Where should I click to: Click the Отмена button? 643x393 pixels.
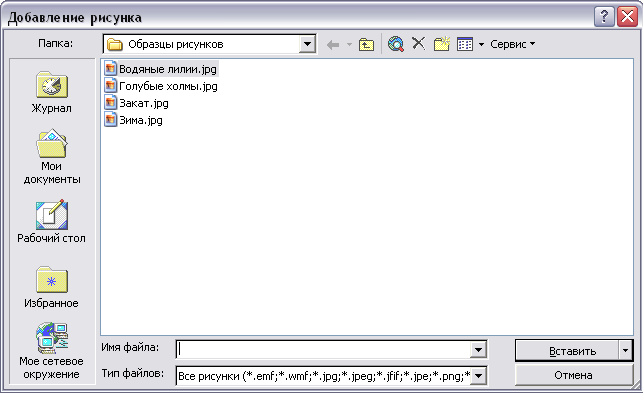click(x=573, y=375)
